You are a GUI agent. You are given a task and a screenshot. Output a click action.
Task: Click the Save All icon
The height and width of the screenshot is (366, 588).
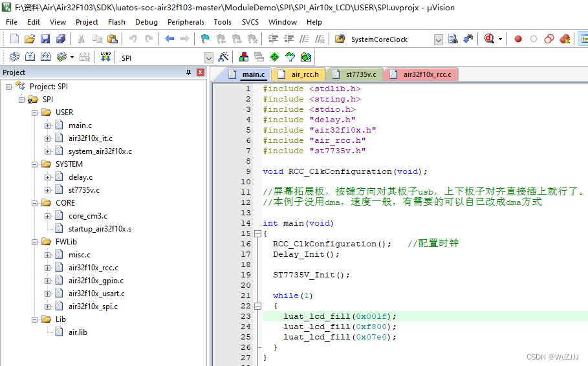tap(60, 39)
